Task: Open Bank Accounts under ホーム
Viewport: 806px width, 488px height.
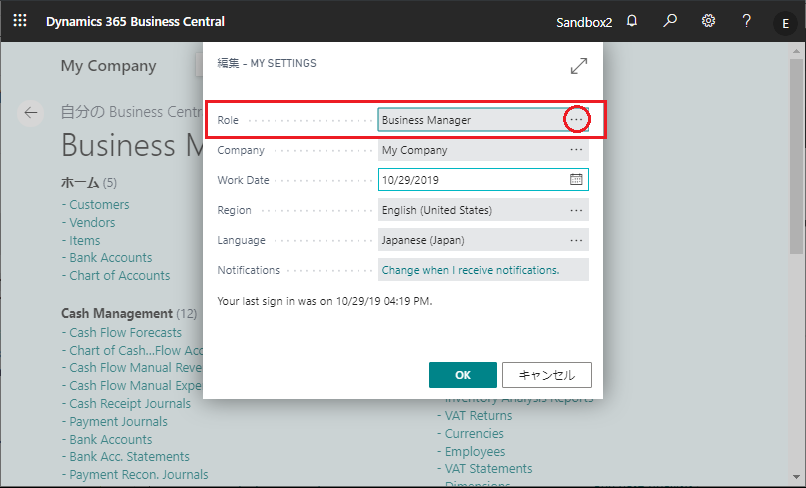Action: pos(111,257)
